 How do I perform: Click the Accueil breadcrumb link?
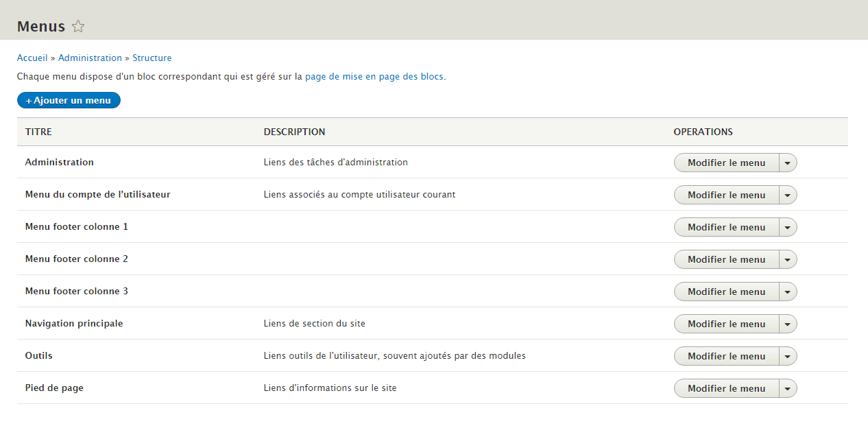pos(32,58)
